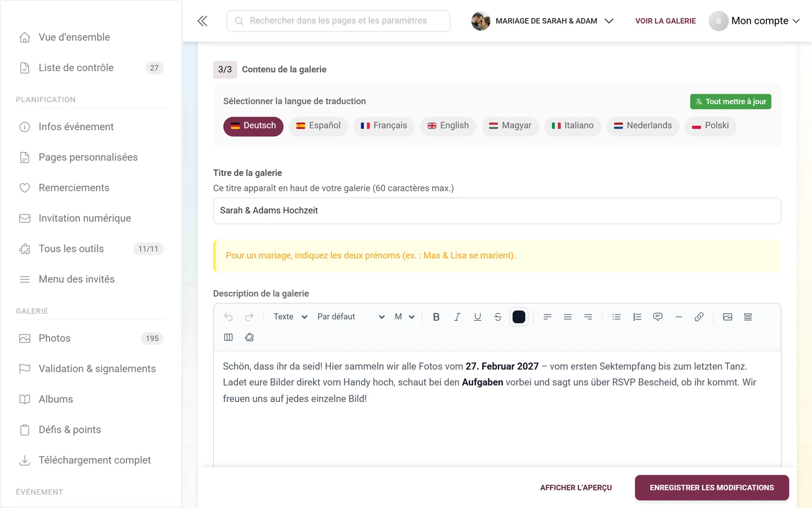Click the redo icon in the editor toolbar
The height and width of the screenshot is (508, 812).
tap(249, 317)
